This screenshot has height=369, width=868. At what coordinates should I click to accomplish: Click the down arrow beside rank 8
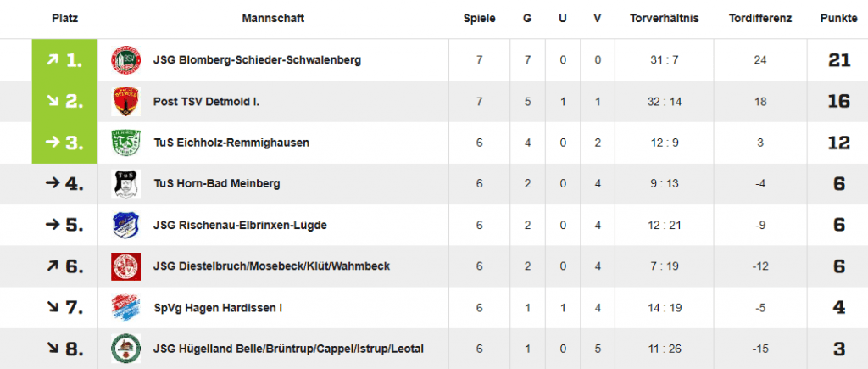tap(53, 348)
